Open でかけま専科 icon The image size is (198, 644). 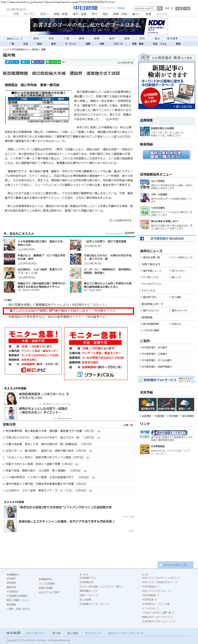point(145,211)
